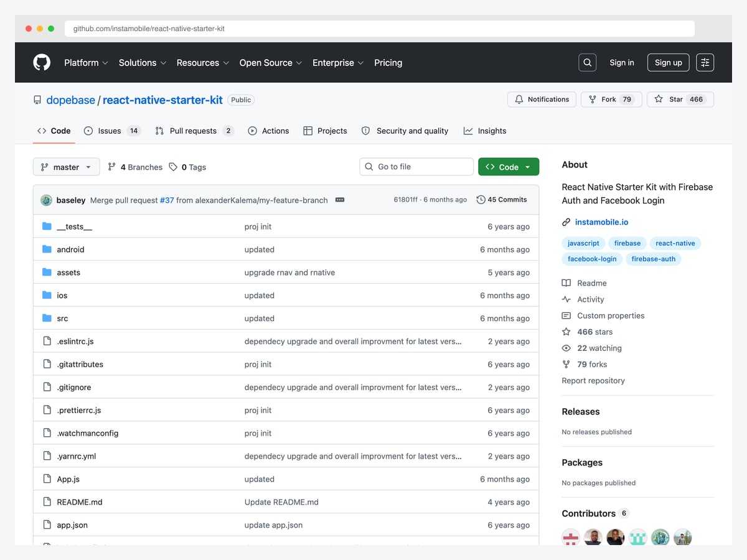Switch to the Insights tab
Screen dimensions: 747x560
(x=485, y=131)
